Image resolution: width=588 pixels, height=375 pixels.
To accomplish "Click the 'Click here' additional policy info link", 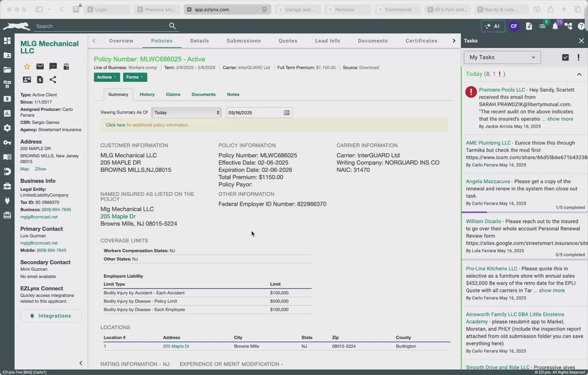I will 116,125.
